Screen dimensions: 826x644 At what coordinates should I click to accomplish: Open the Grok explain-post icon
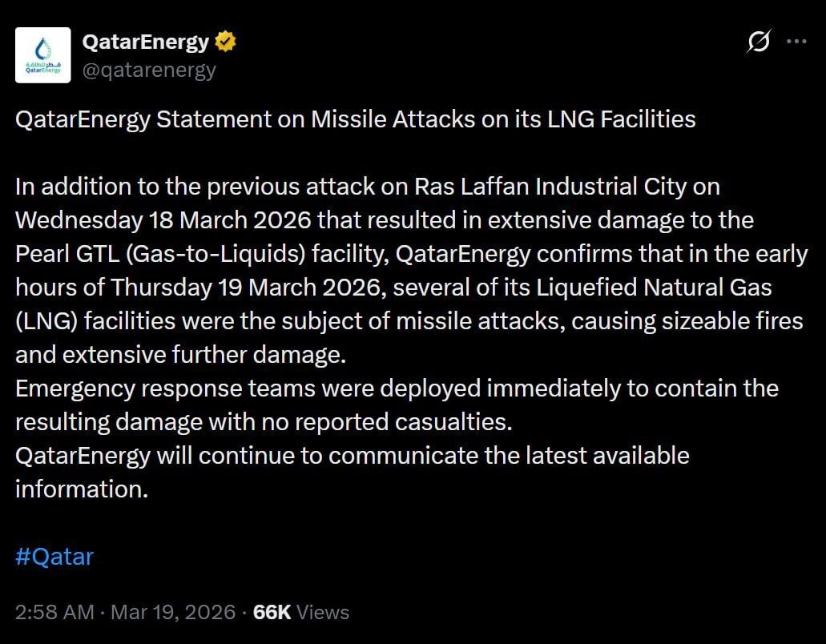758,42
